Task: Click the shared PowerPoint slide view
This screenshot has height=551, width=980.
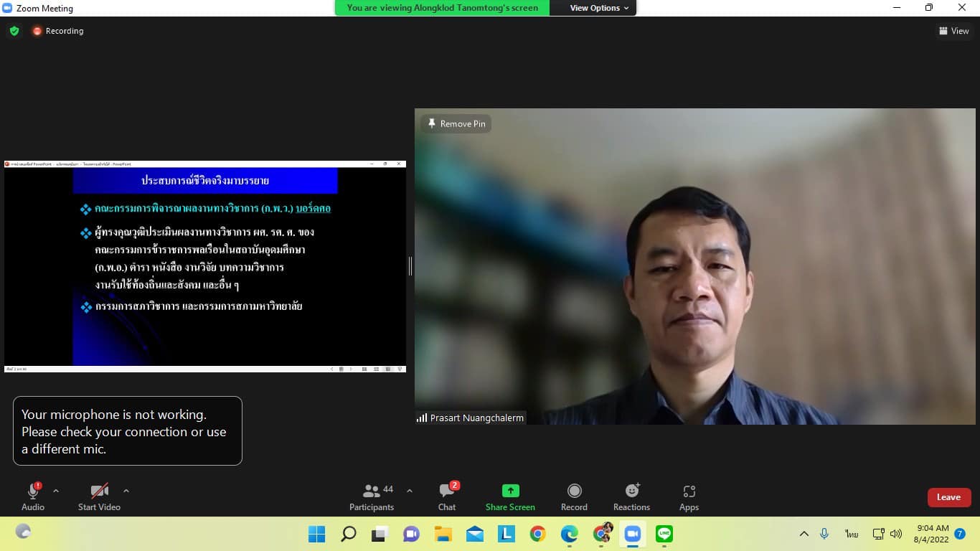Action: point(205,266)
